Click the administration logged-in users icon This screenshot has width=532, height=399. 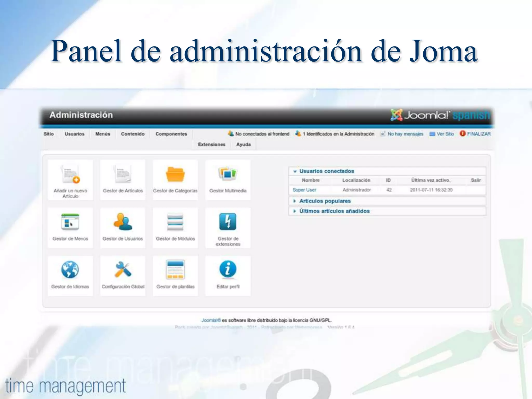click(x=298, y=134)
